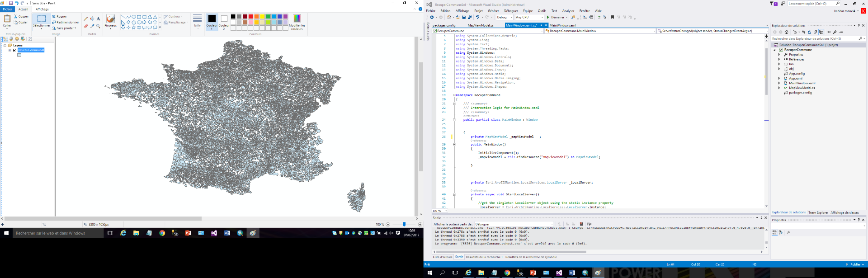Select Couleur 2 as active color
The width and height of the screenshot is (868, 278).
[x=224, y=21]
